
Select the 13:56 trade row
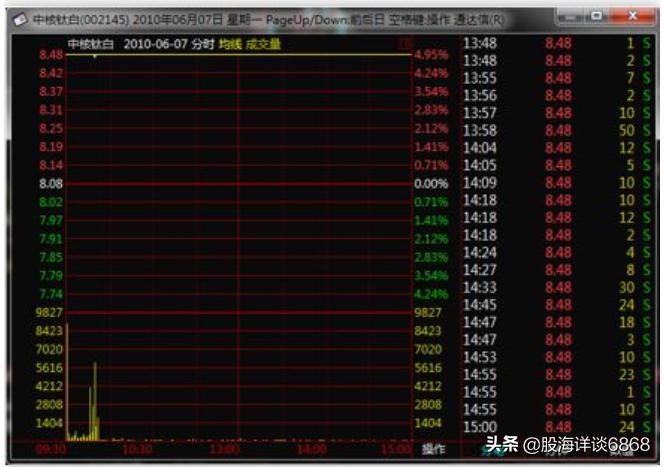[x=556, y=95]
